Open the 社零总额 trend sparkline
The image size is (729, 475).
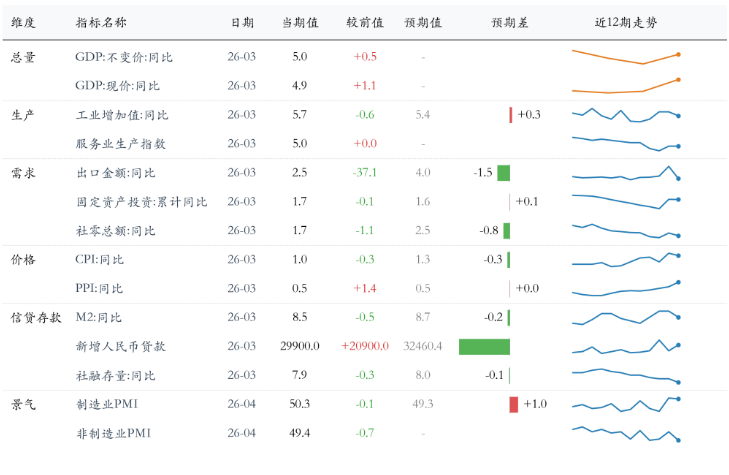[626, 231]
